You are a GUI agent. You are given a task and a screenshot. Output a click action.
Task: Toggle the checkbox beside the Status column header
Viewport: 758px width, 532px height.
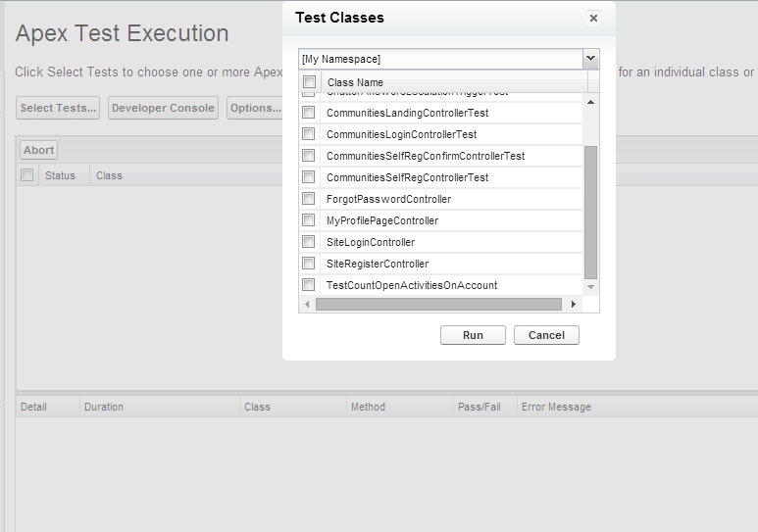coord(27,175)
